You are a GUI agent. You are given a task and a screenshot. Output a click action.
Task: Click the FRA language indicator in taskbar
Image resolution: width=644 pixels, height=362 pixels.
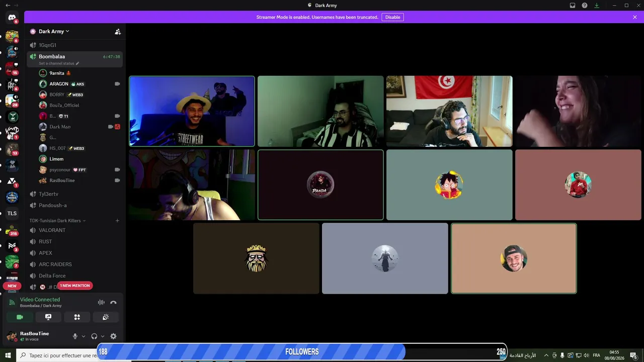(x=597, y=355)
